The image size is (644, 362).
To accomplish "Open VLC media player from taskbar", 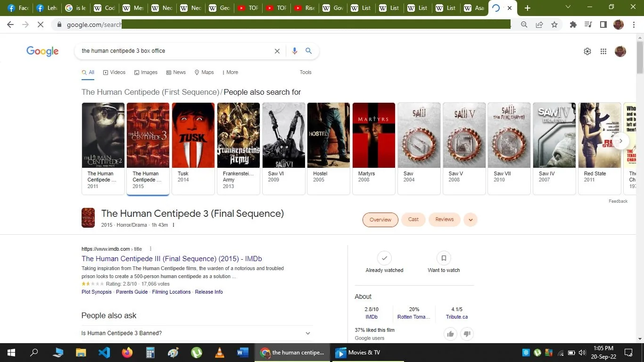I will 220,353.
